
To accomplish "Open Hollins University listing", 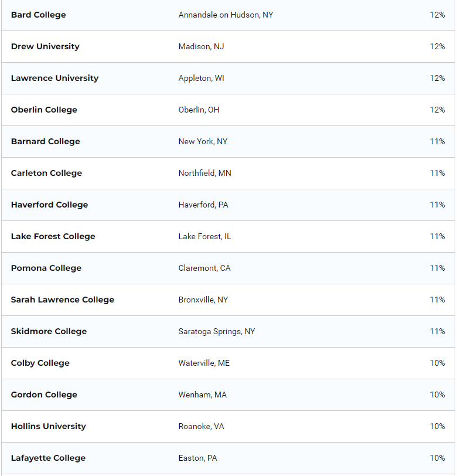I will click(x=48, y=426).
